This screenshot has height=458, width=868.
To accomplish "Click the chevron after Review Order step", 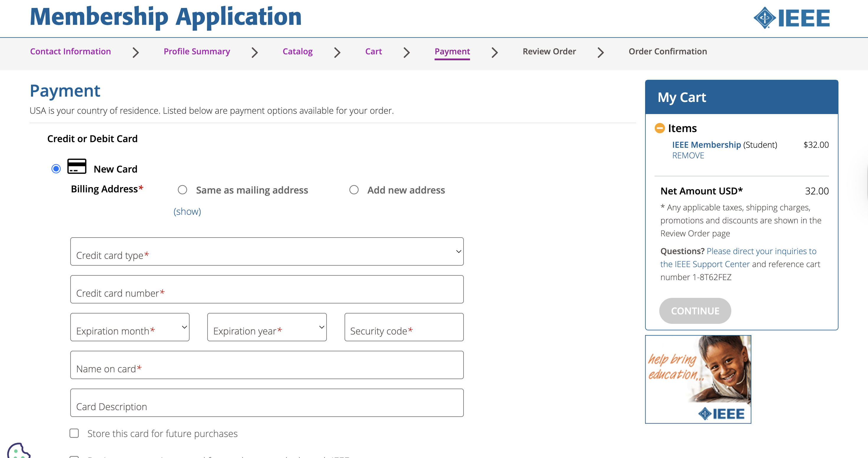I will click(x=601, y=52).
